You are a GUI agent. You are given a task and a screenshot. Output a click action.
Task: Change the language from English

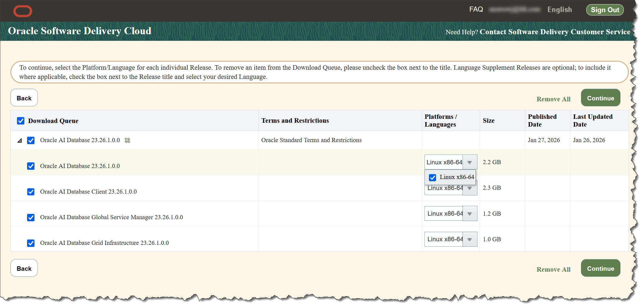click(x=560, y=10)
